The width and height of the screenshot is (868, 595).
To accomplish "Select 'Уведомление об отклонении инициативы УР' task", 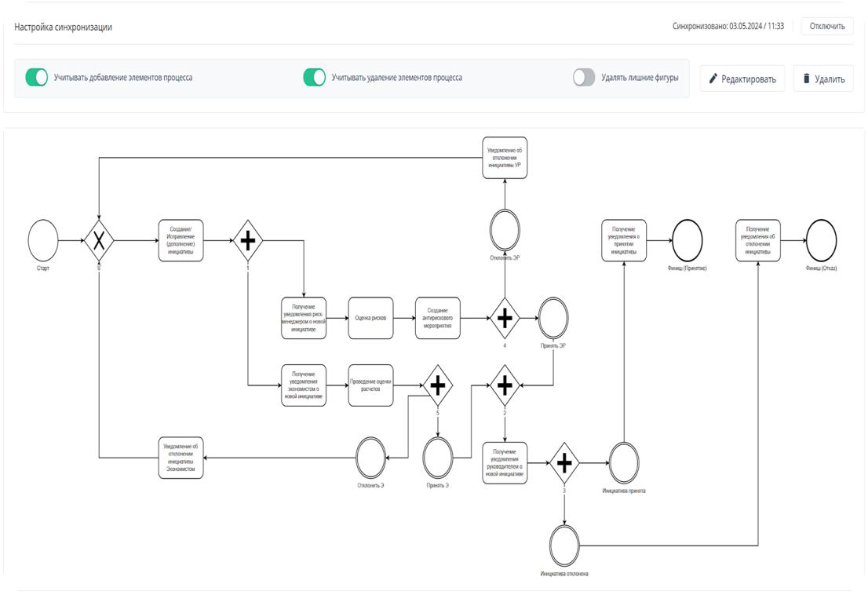I will point(505,158).
